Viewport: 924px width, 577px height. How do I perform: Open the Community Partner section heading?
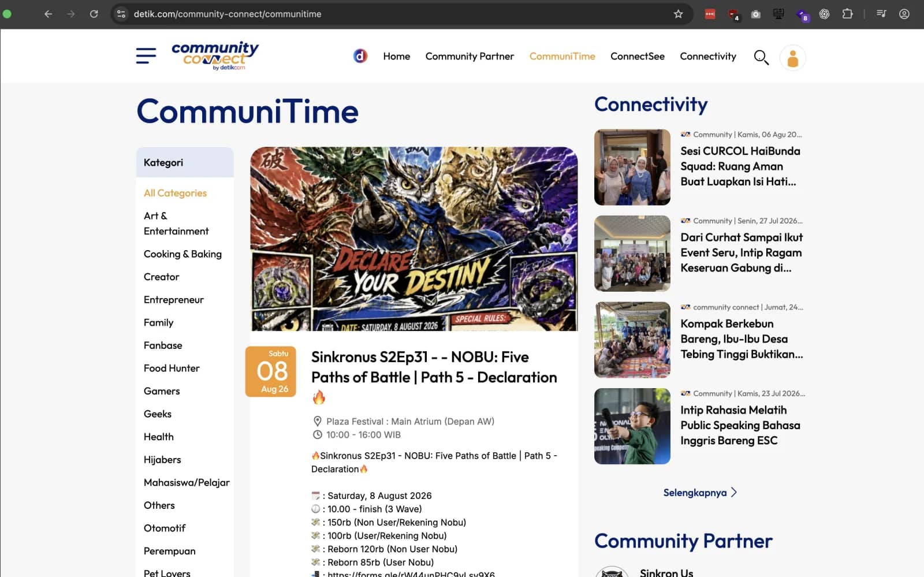(x=683, y=541)
